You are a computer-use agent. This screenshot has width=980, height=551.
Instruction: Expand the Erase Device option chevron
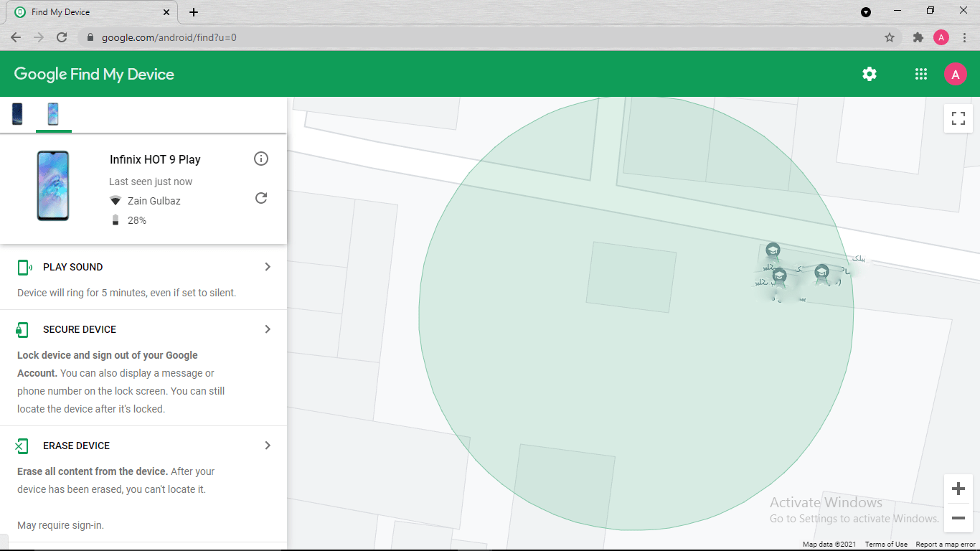click(x=268, y=445)
